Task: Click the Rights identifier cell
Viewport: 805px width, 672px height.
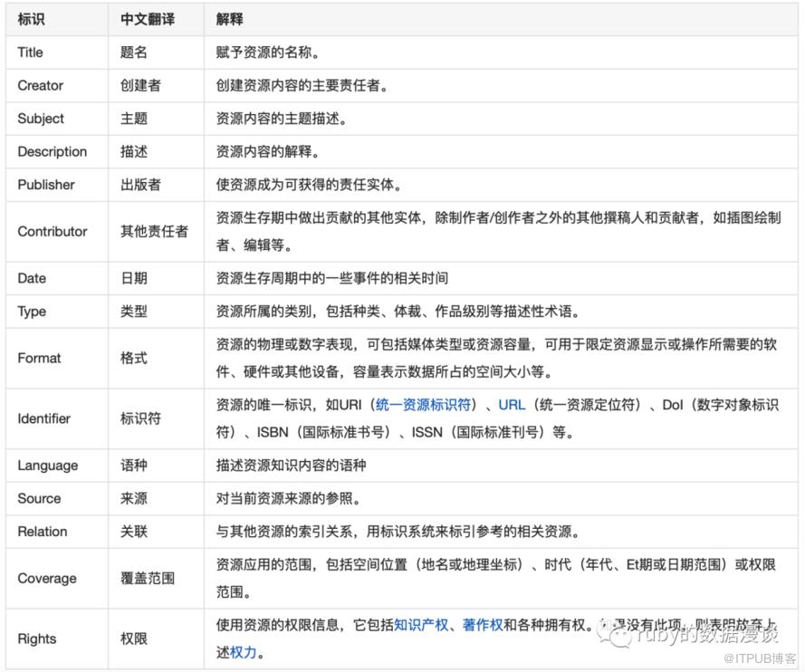Action: point(37,638)
